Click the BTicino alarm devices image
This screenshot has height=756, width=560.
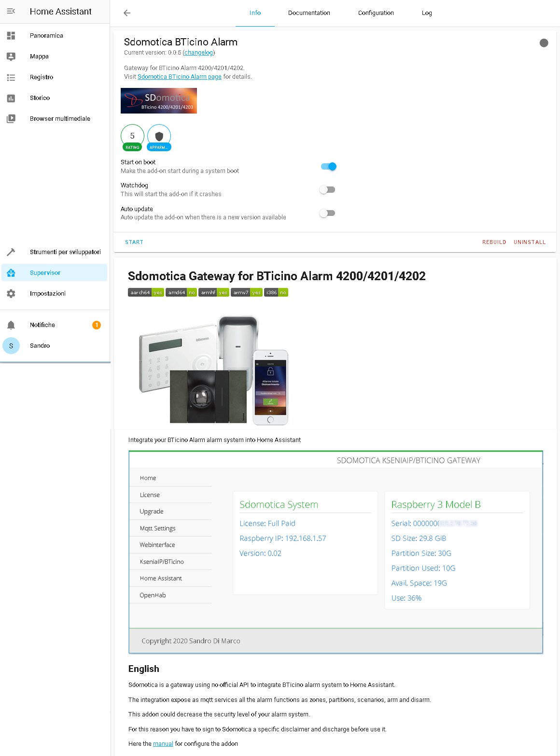214,371
